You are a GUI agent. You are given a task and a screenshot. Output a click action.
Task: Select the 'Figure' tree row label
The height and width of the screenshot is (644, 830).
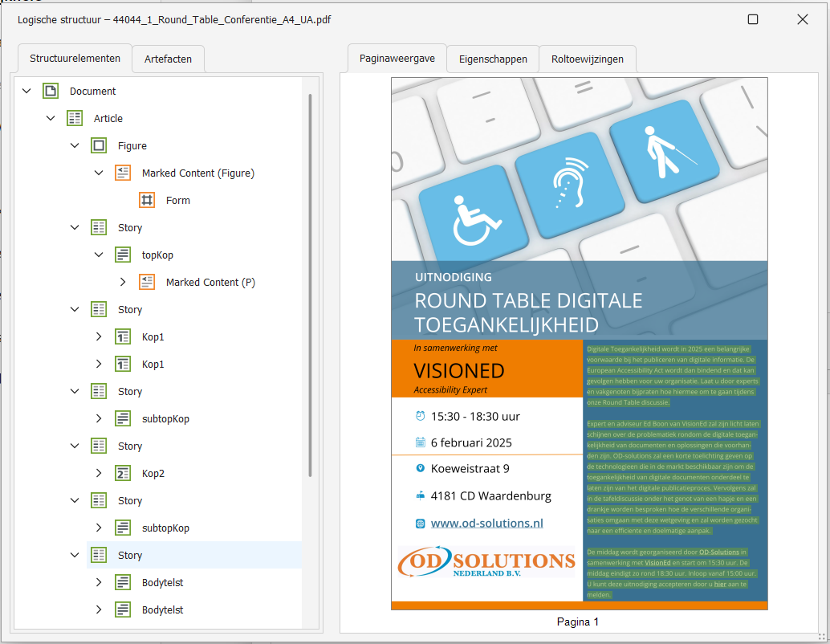pyautogui.click(x=132, y=145)
